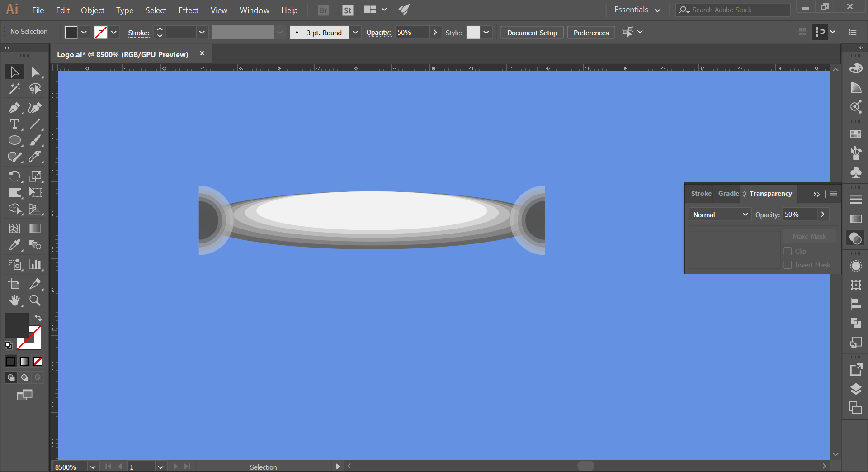Open the underlined Stroke panel link
This screenshot has height=472, width=868.
(x=139, y=33)
